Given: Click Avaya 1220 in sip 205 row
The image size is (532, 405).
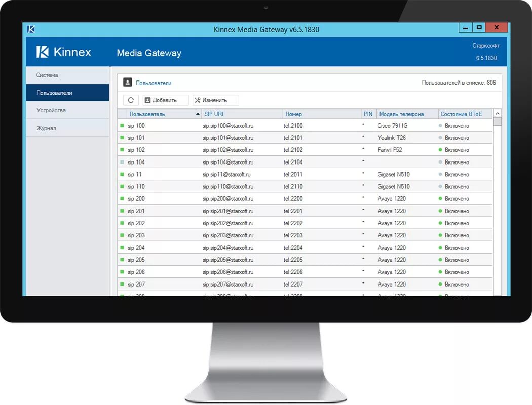Looking at the screenshot, I should click(x=392, y=260).
